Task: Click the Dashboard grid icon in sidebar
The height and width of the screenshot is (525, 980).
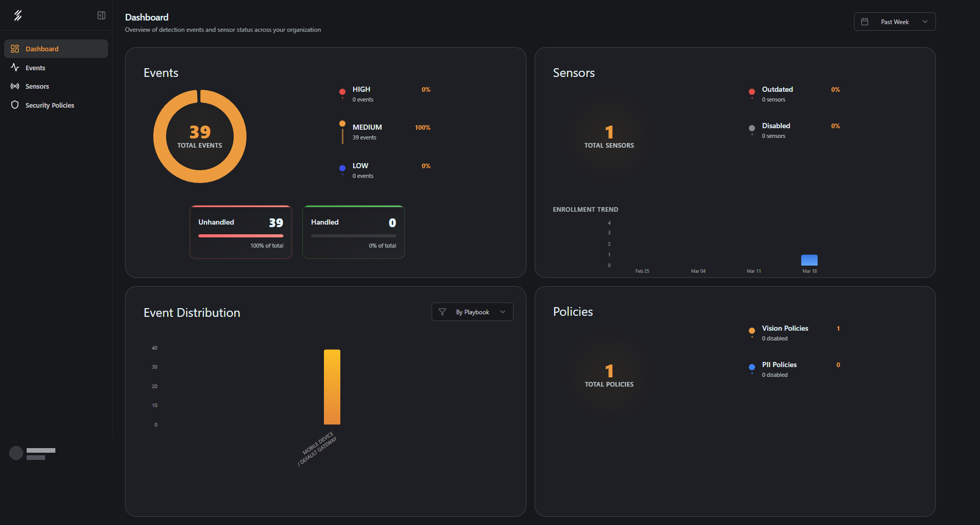Action: click(x=14, y=48)
